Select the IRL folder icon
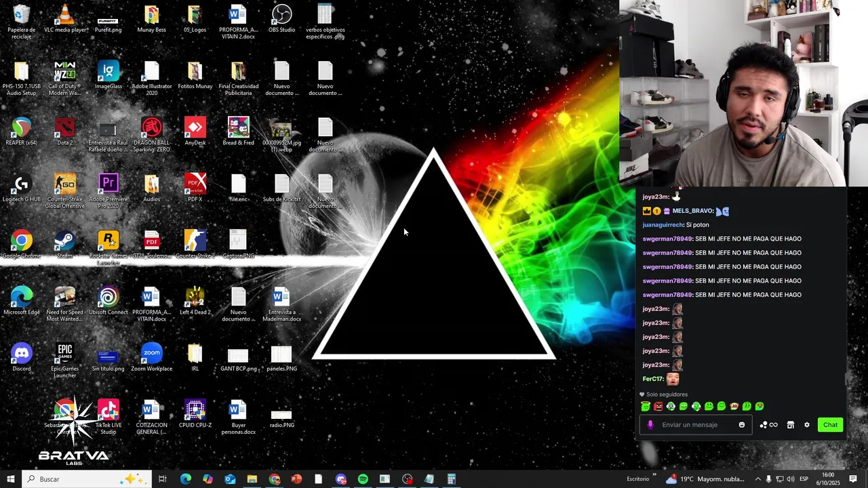Viewport: 868px width, 488px height. click(x=195, y=358)
